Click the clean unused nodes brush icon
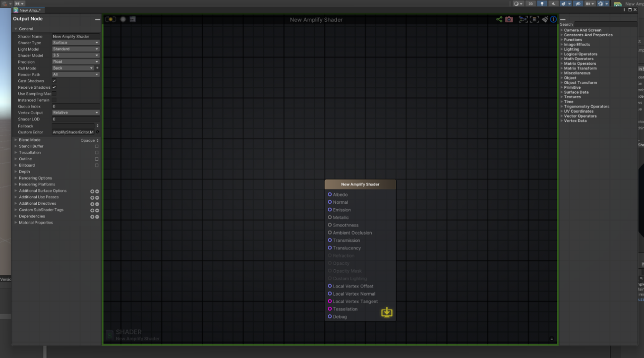644x358 pixels. [x=545, y=19]
